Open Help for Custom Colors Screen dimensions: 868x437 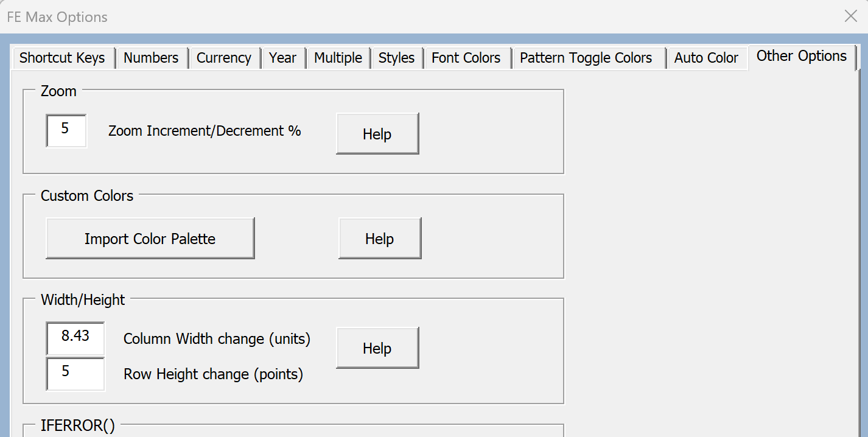(x=379, y=239)
